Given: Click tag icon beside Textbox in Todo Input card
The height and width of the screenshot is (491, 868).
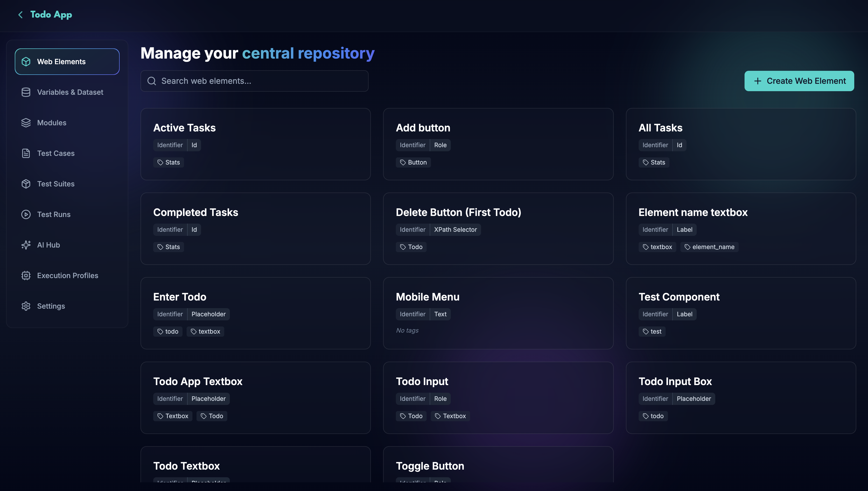Looking at the screenshot, I should coord(438,416).
